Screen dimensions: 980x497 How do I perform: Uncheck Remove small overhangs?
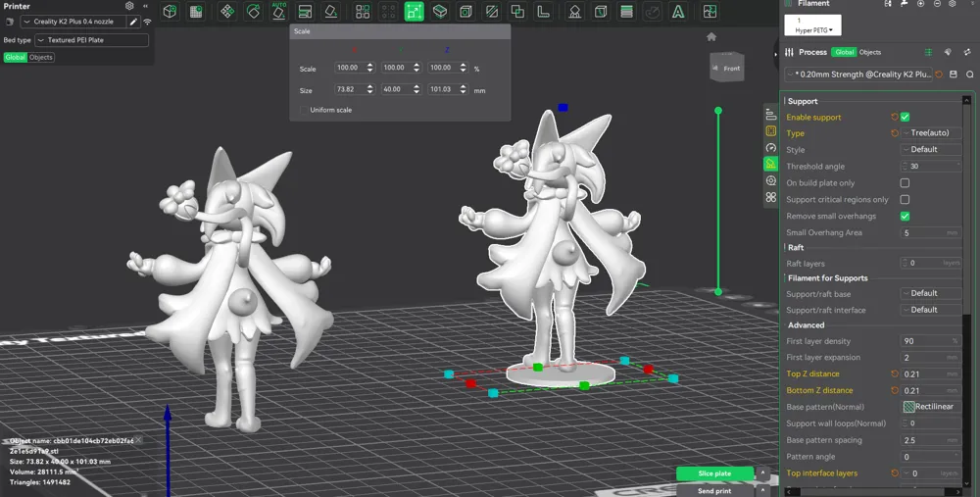click(x=905, y=216)
